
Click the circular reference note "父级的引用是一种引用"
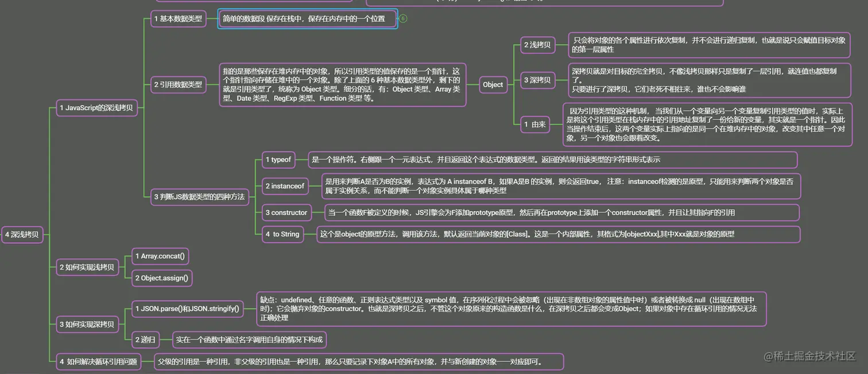[359, 361]
